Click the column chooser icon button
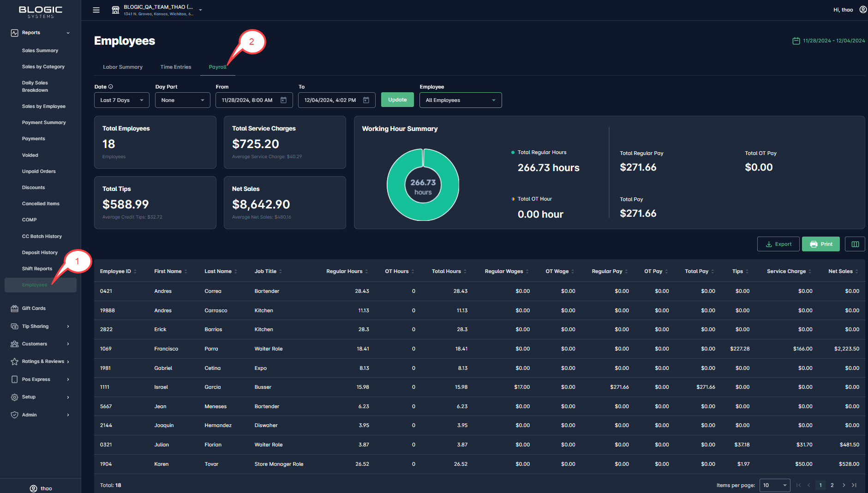 [x=855, y=244]
